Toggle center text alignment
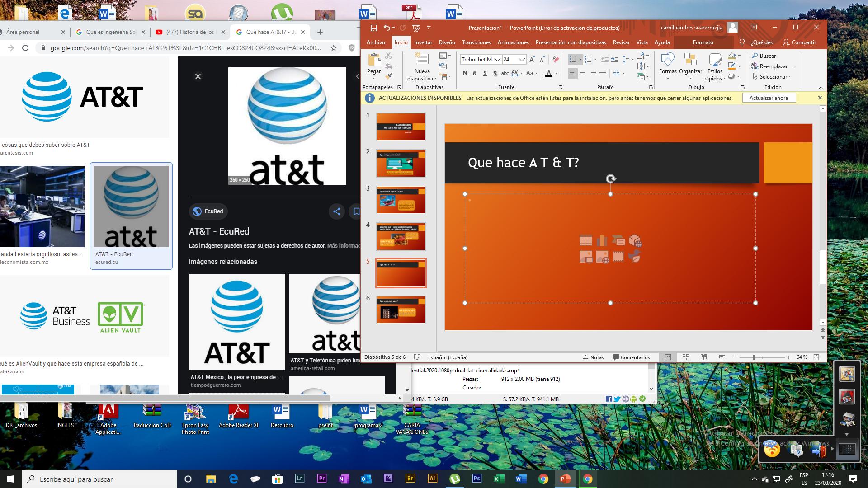Viewport: 868px width, 488px height. [x=582, y=73]
